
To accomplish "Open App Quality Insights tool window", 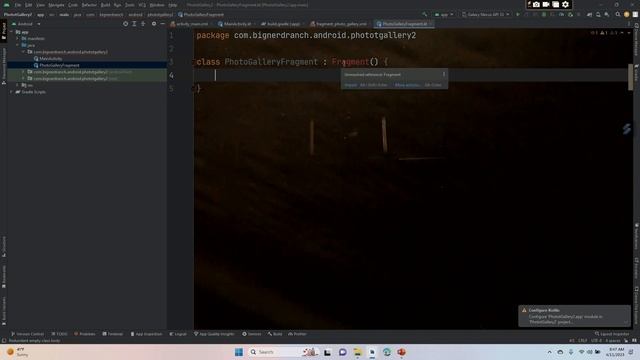I will [x=214, y=334].
